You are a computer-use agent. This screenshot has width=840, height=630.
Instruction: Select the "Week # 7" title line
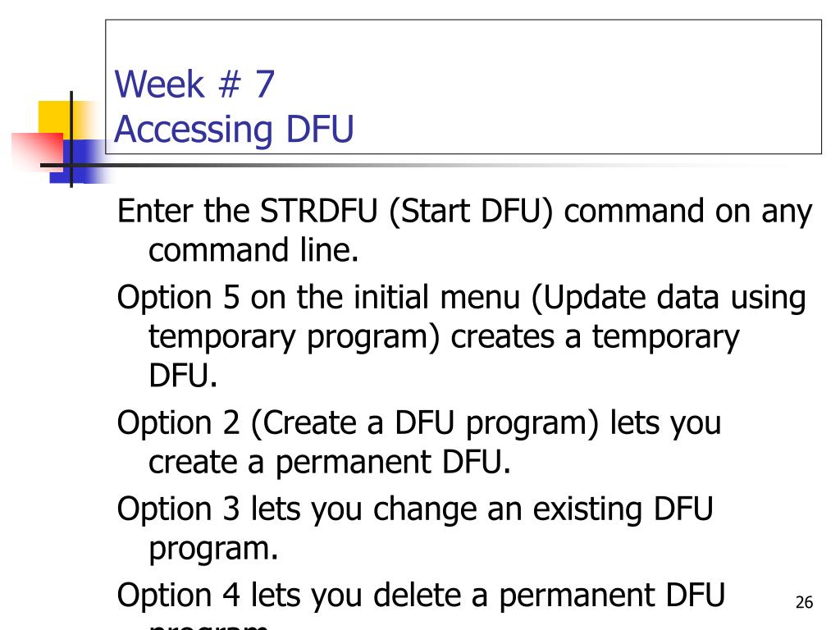tap(194, 84)
